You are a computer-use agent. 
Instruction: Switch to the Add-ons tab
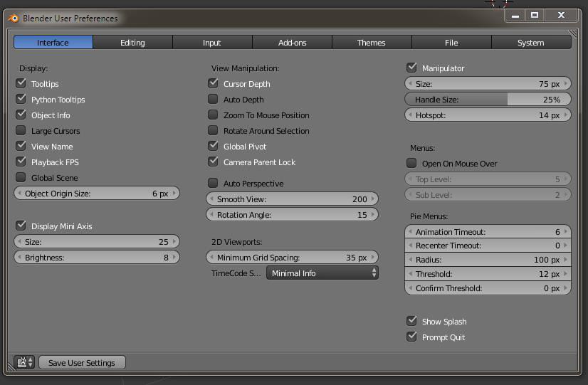pos(292,43)
